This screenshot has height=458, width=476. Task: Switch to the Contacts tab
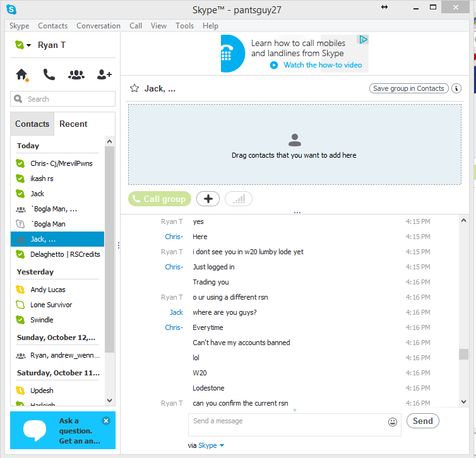click(x=32, y=124)
